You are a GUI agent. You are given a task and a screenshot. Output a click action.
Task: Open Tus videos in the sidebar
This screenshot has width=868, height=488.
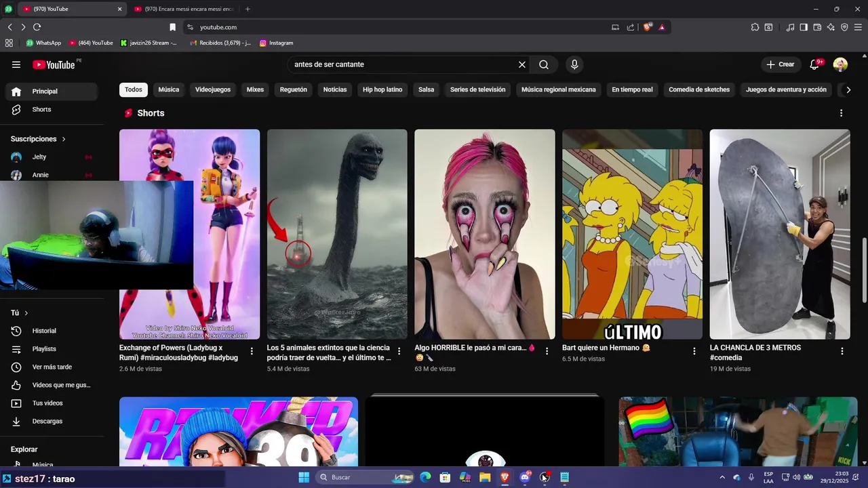(x=52, y=403)
